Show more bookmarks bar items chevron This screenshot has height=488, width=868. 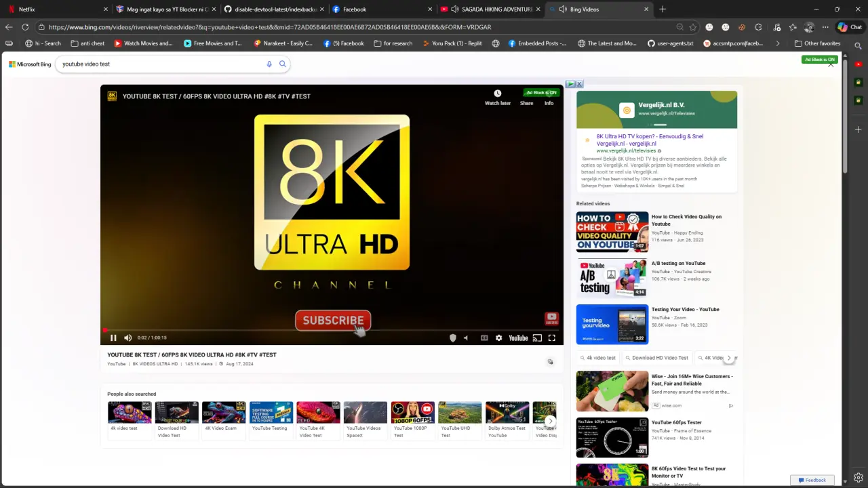point(778,43)
